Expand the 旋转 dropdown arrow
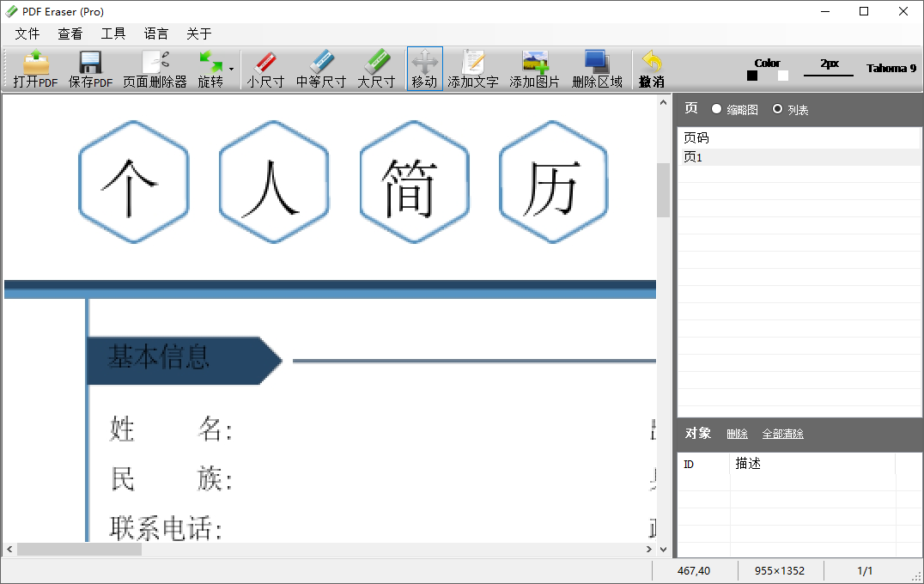 [232, 69]
